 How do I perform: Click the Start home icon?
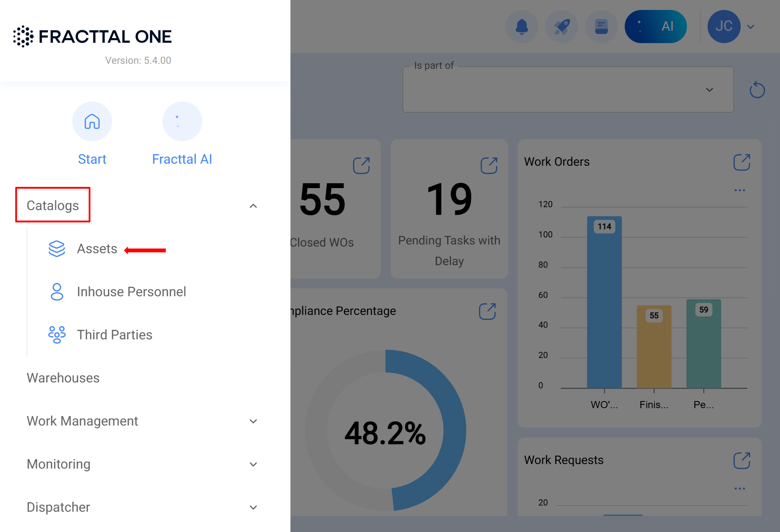(x=92, y=122)
